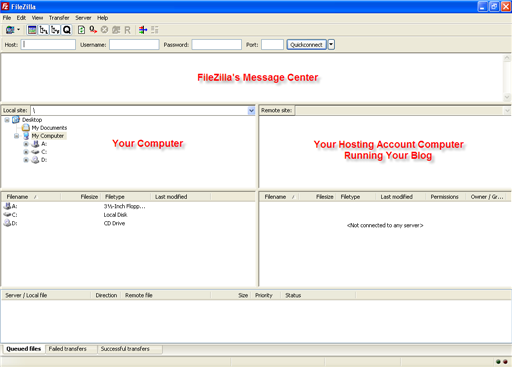
Task: Toggle the remote directory tree icon
Action: click(55, 30)
